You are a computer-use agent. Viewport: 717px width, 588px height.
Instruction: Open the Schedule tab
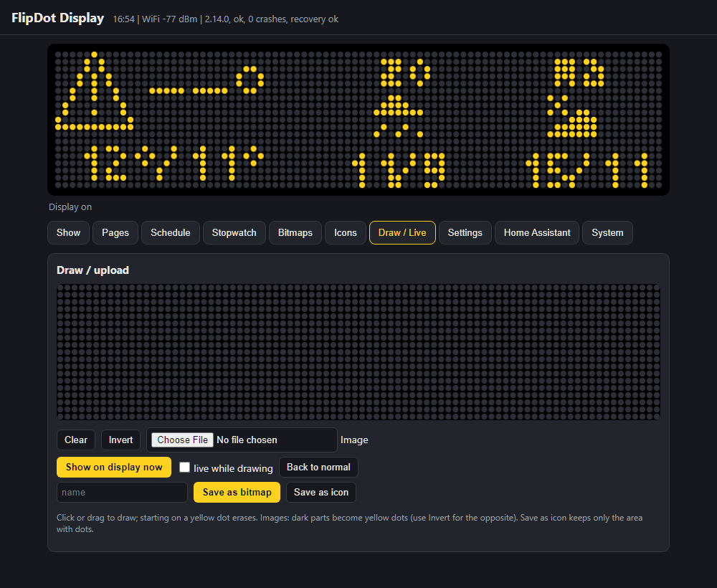[170, 233]
